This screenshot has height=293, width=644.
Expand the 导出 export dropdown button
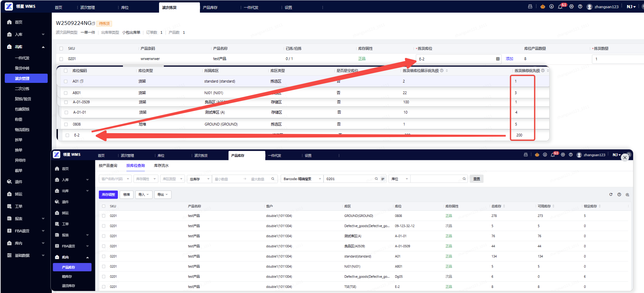162,194
